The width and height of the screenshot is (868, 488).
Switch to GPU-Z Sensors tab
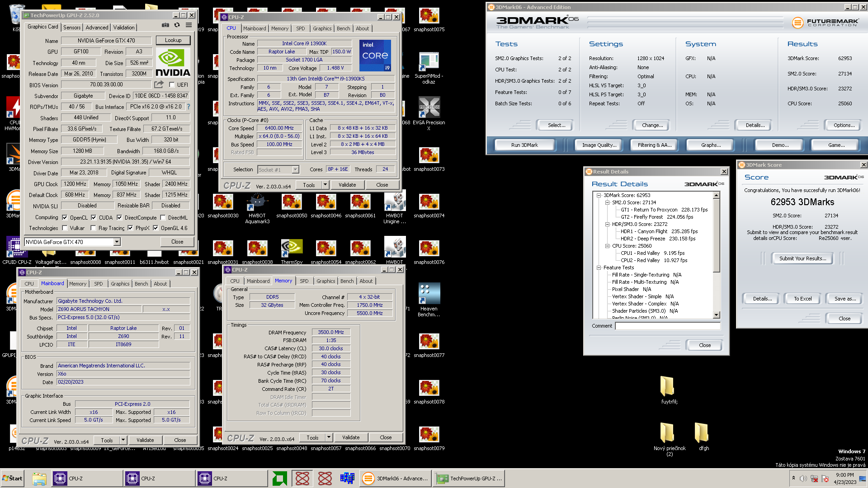(x=72, y=28)
